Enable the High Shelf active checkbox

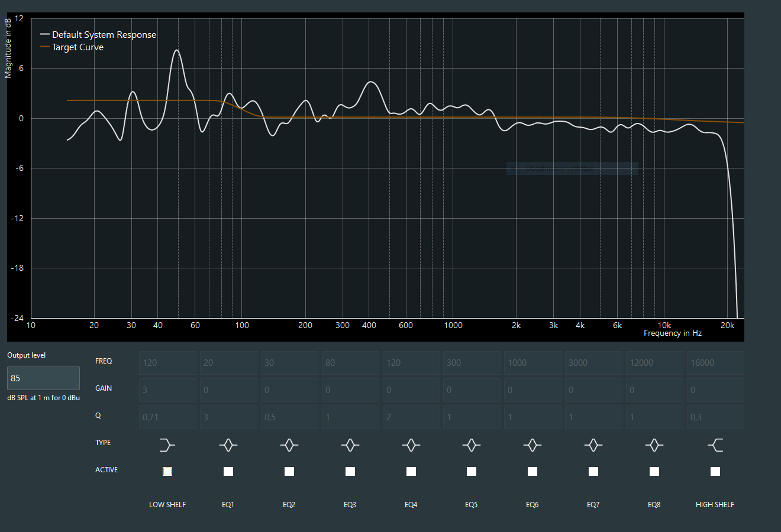click(x=715, y=471)
